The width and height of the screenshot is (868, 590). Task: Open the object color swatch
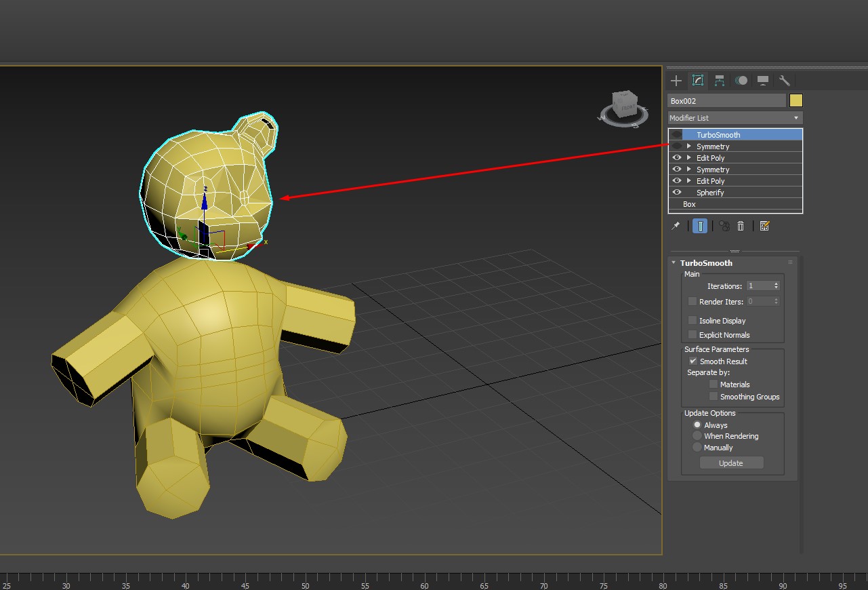pos(796,101)
